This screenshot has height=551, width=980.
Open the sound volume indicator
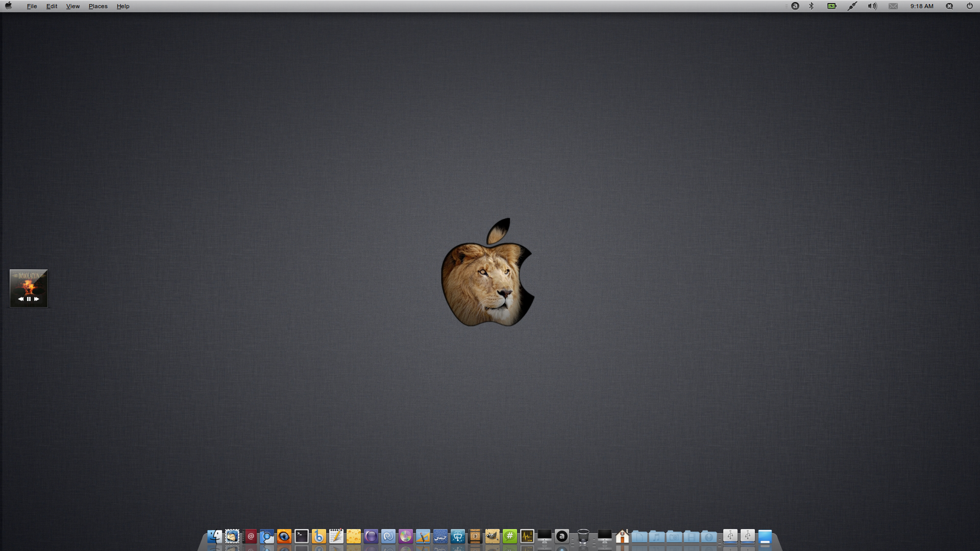872,6
